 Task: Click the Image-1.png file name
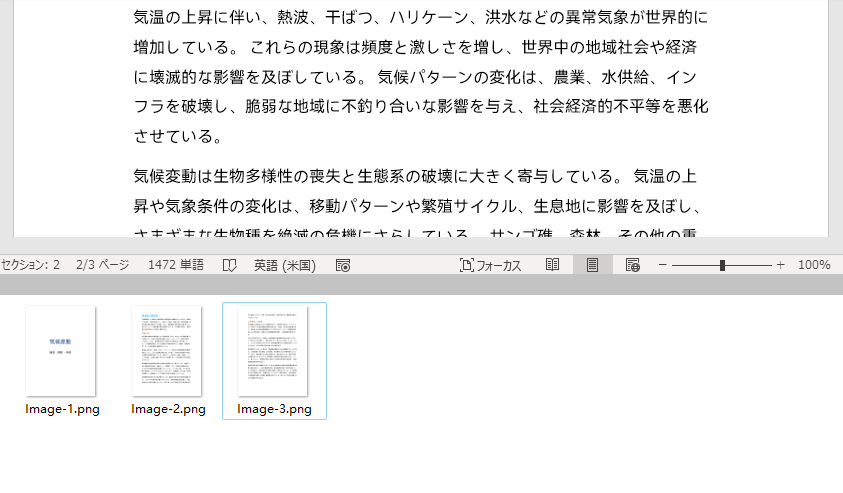tap(62, 409)
